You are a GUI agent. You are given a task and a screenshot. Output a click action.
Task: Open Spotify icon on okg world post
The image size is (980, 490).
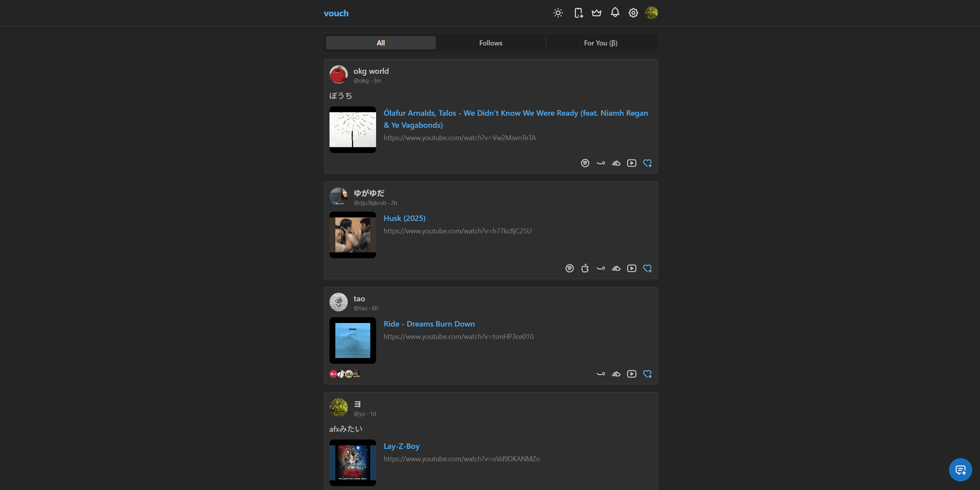point(585,163)
